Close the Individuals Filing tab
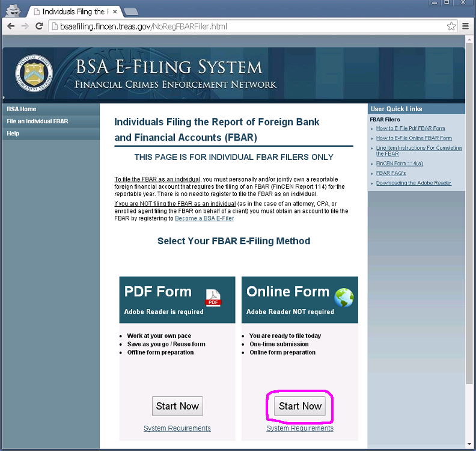 [115, 12]
